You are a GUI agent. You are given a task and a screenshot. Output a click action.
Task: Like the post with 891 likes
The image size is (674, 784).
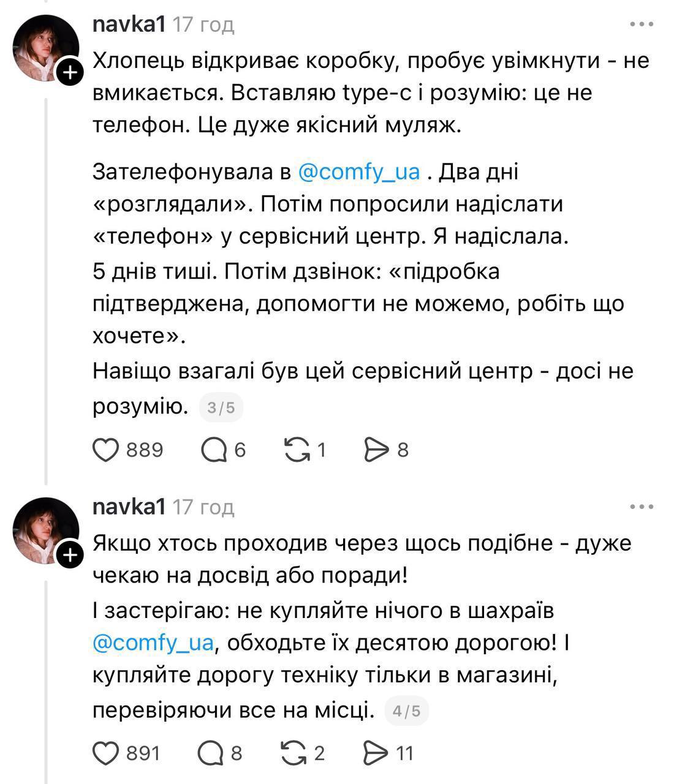coord(106,753)
